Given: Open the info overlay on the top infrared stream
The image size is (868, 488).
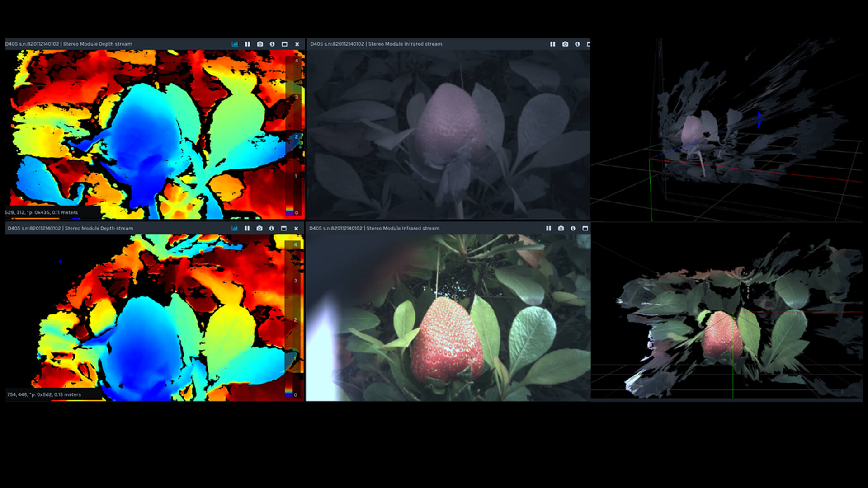Looking at the screenshot, I should tap(577, 44).
